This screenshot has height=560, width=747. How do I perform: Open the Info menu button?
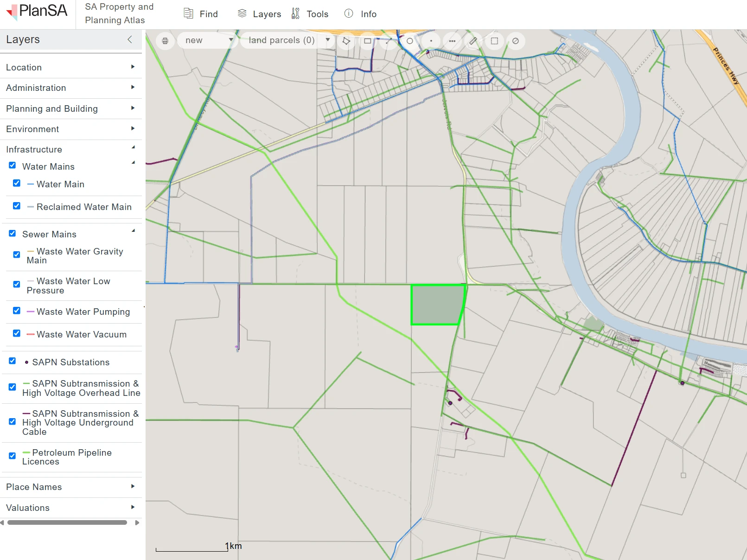pyautogui.click(x=360, y=14)
